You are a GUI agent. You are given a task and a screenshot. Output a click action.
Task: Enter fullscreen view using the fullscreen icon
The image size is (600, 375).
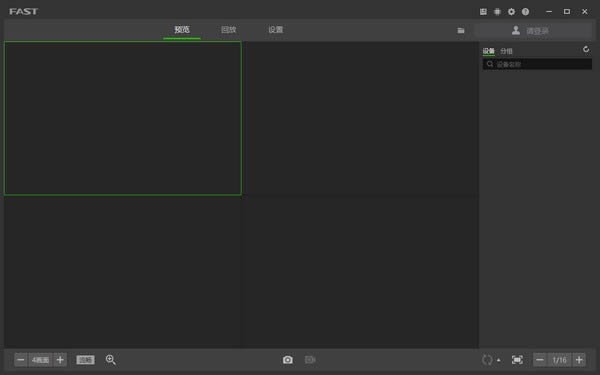click(517, 360)
